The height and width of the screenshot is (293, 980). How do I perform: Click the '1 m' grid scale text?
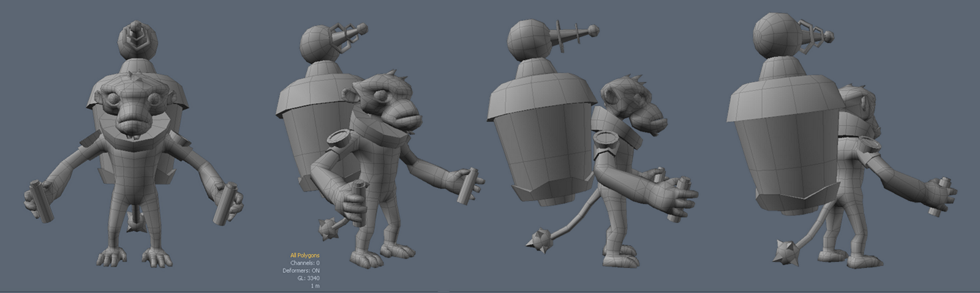(315, 286)
